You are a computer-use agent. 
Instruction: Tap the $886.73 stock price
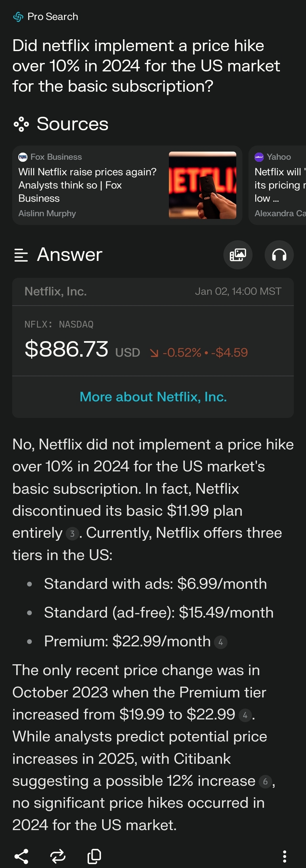[67, 349]
